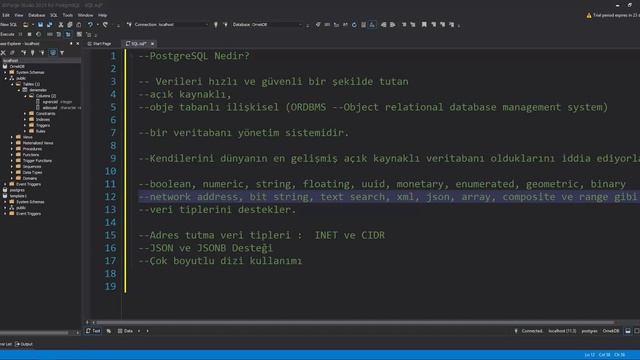Open the Undo history dropdown arrow

(98, 25)
